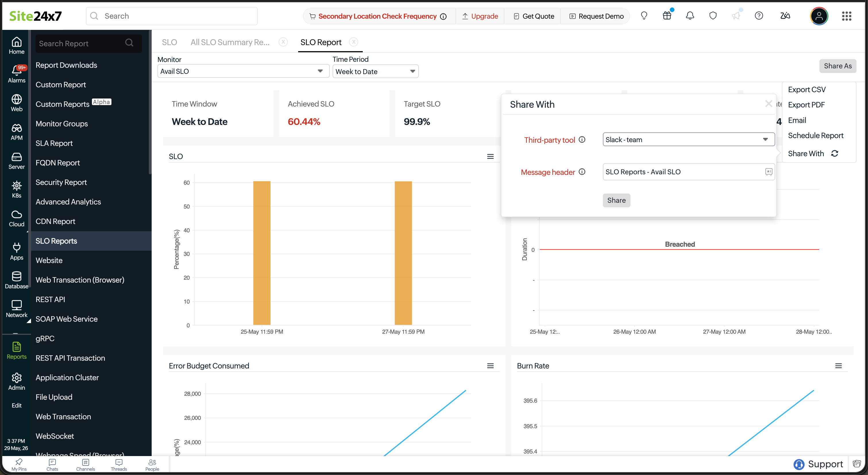Expand the Monitor dropdown showing Avail SLO
Screen dimensions: 868x475
(243, 71)
